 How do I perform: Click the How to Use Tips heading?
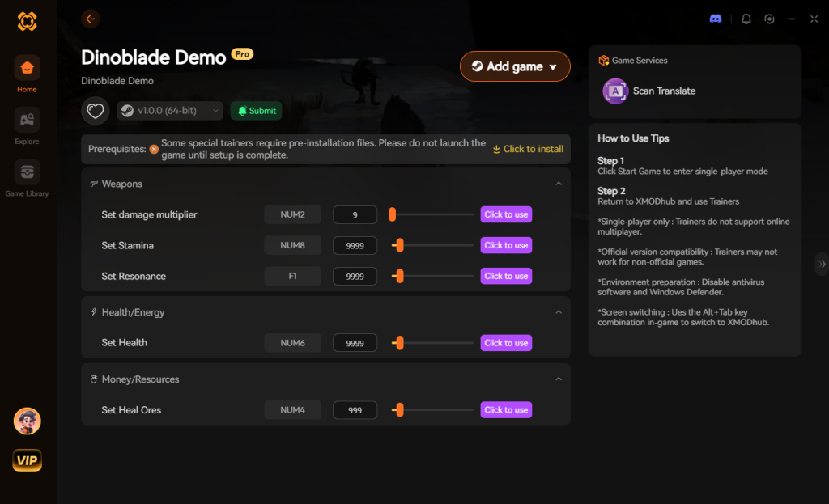coord(633,138)
